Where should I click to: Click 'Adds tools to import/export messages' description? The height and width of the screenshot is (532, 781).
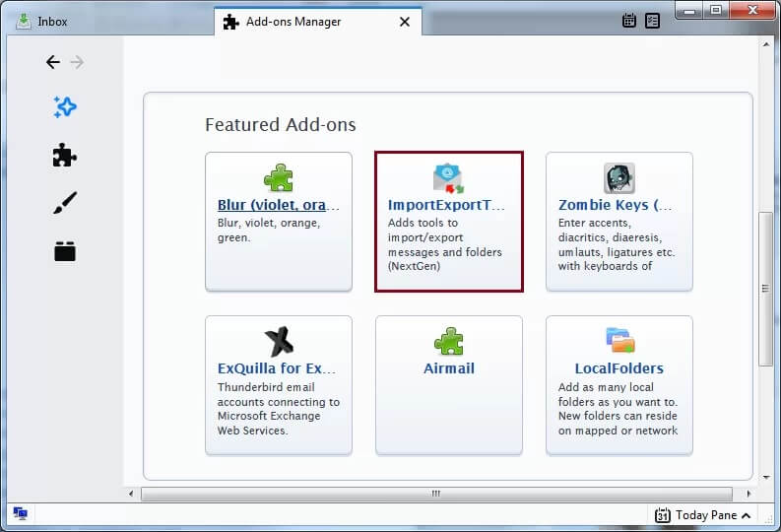(x=445, y=244)
